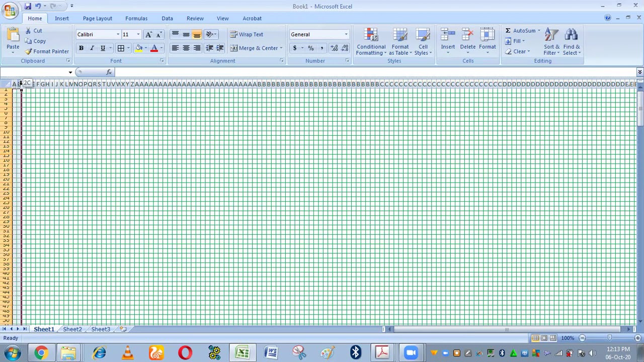Decrease decimal places

pyautogui.click(x=345, y=48)
